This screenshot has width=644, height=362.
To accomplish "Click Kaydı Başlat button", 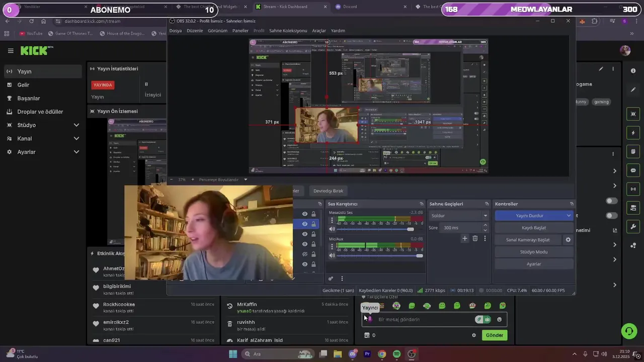I will pyautogui.click(x=534, y=228).
